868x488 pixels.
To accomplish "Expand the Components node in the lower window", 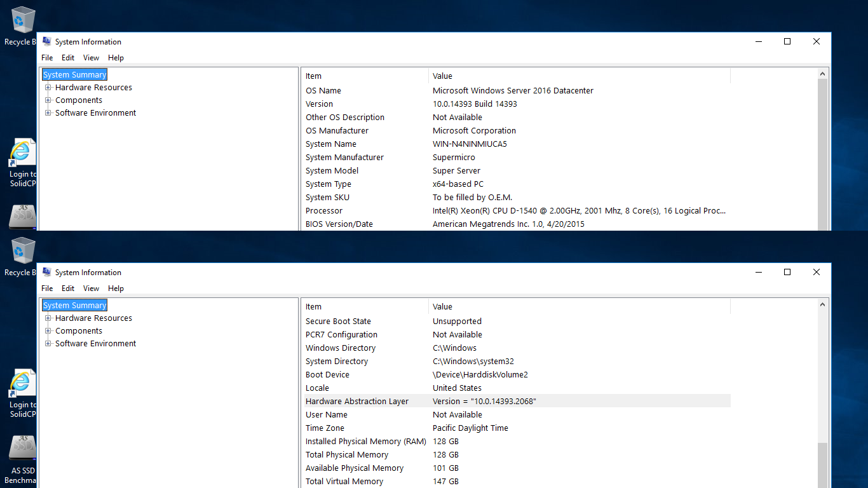I will click(48, 331).
